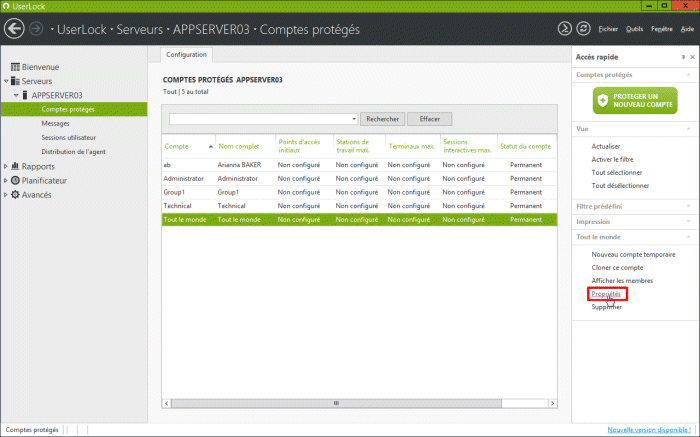Expand the Planificateur tree node
The width and height of the screenshot is (700, 437).
point(6,180)
